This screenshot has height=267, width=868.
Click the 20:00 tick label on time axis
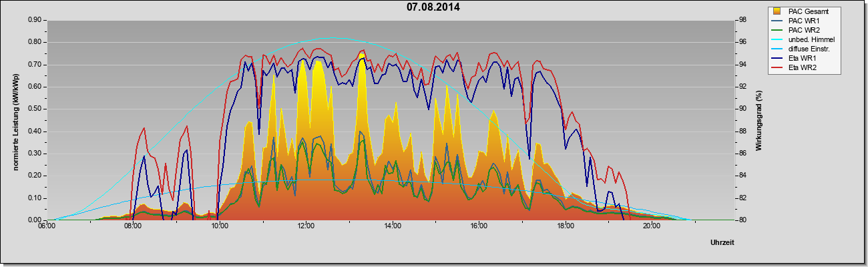[652, 228]
